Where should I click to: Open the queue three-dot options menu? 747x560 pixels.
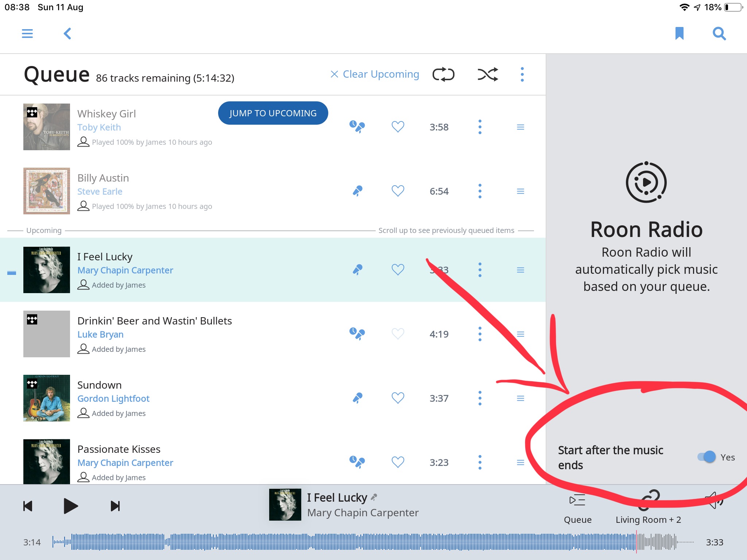[522, 74]
